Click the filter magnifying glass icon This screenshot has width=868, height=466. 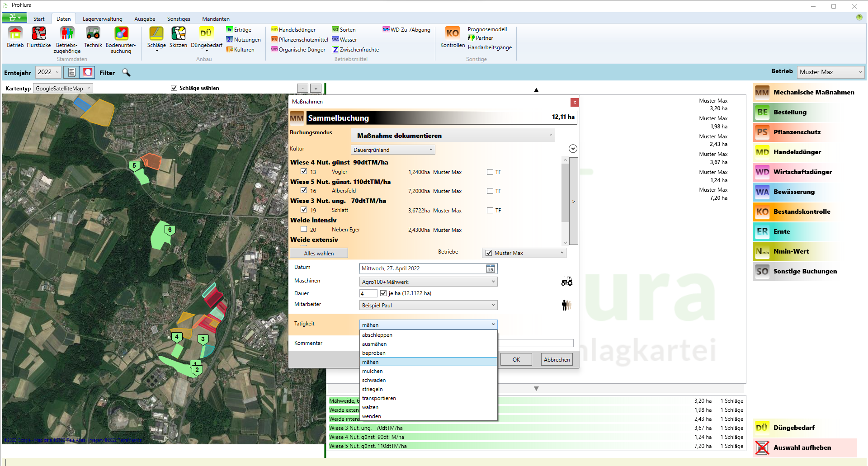point(126,72)
